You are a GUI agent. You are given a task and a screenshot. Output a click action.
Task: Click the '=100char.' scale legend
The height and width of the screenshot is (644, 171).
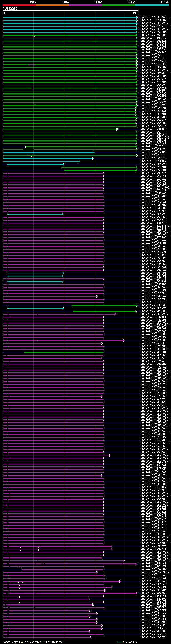[127, 642]
